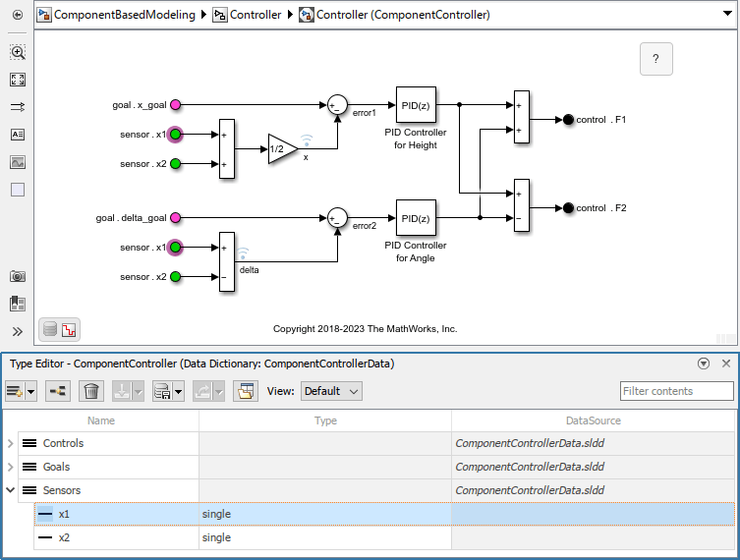Image resolution: width=740 pixels, height=560 pixels.
Task: Click the Hide/Show Explorer Bar icon in palette
Action: pyautogui.click(x=18, y=304)
